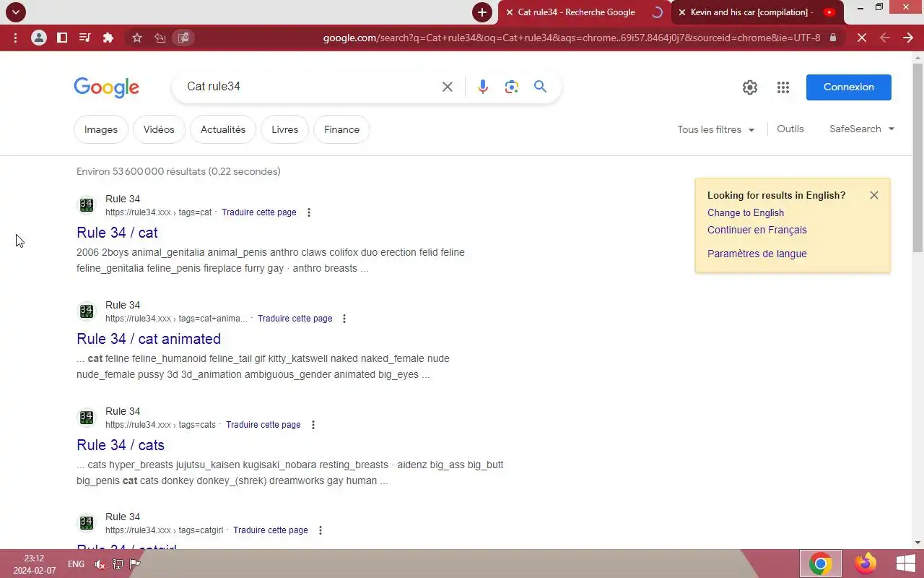Clear the search query with X

point(448,87)
